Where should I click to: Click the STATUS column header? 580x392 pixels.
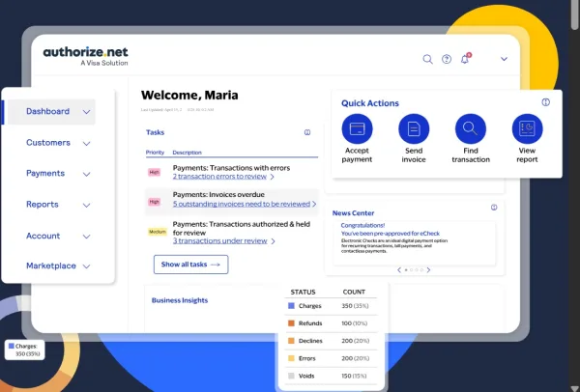click(x=303, y=292)
